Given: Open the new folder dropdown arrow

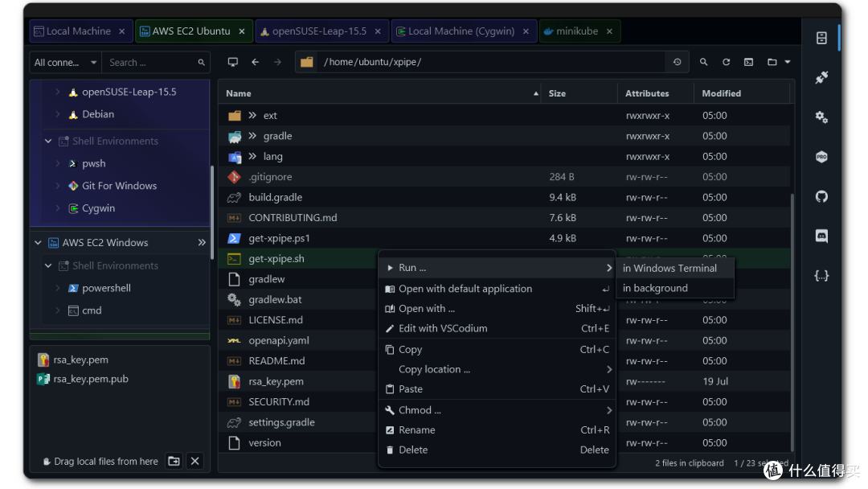Looking at the screenshot, I should pyautogui.click(x=787, y=62).
